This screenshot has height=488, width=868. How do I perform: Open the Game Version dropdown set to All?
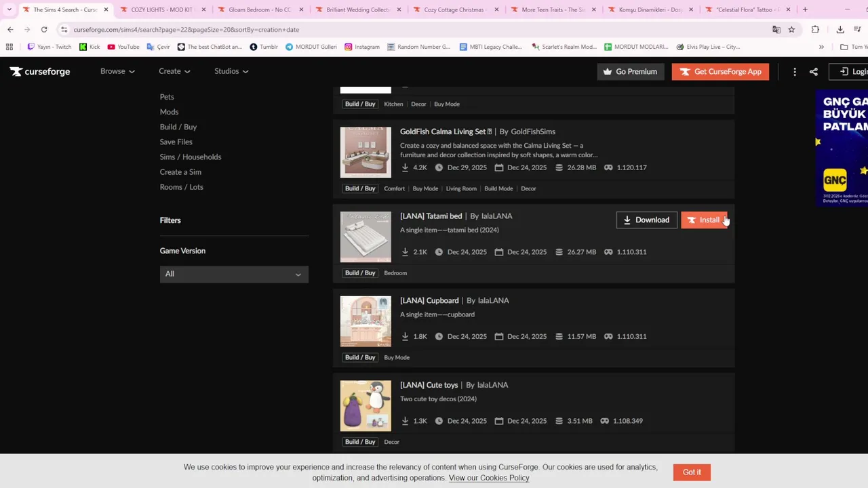tap(234, 274)
